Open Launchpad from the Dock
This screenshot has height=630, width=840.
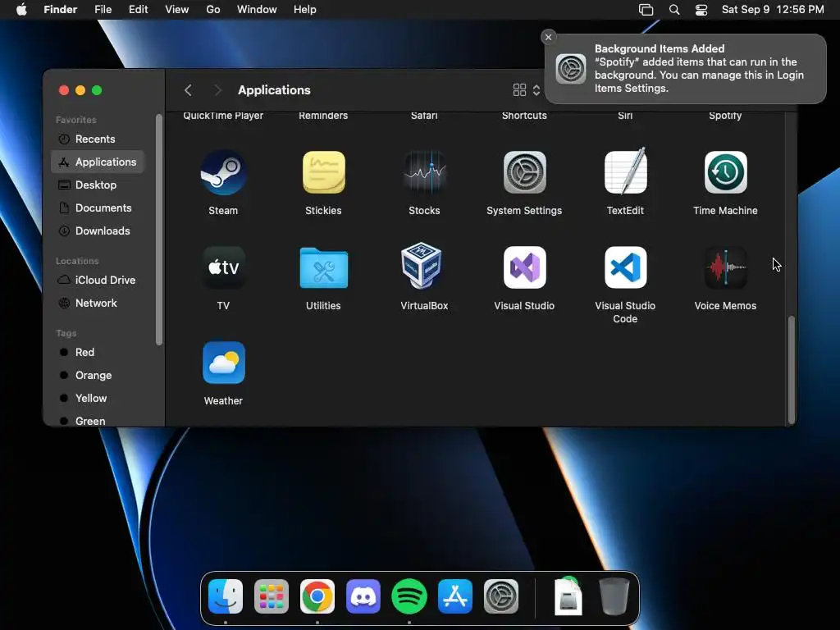tap(271, 596)
